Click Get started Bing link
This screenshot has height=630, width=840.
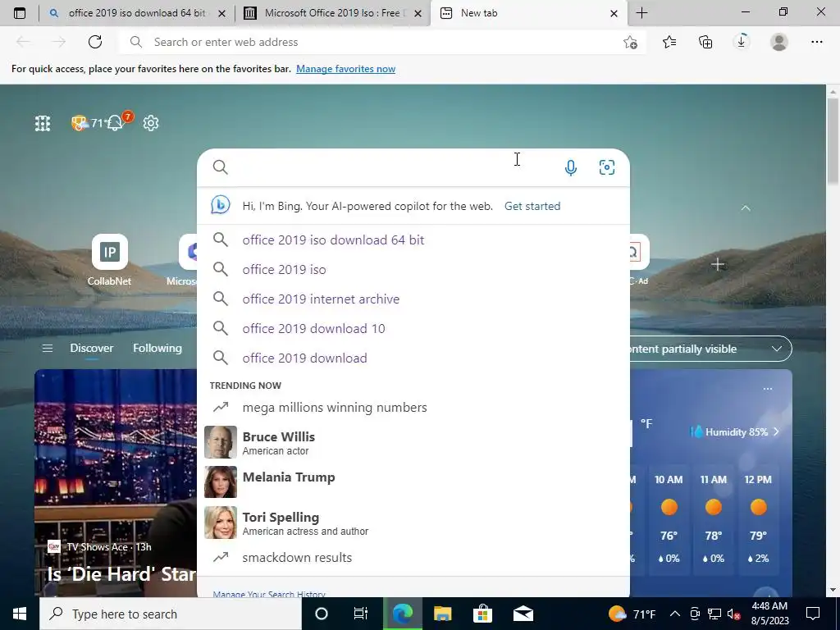(x=532, y=206)
